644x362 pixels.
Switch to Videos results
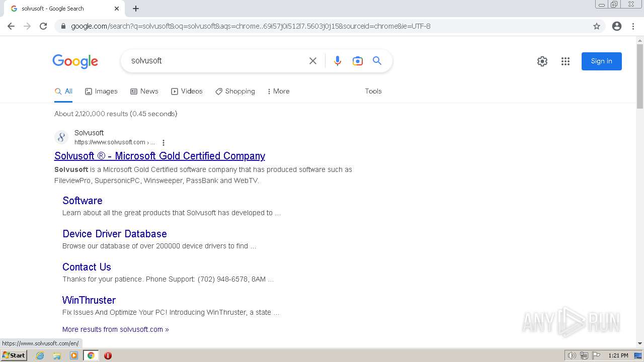pos(187,92)
